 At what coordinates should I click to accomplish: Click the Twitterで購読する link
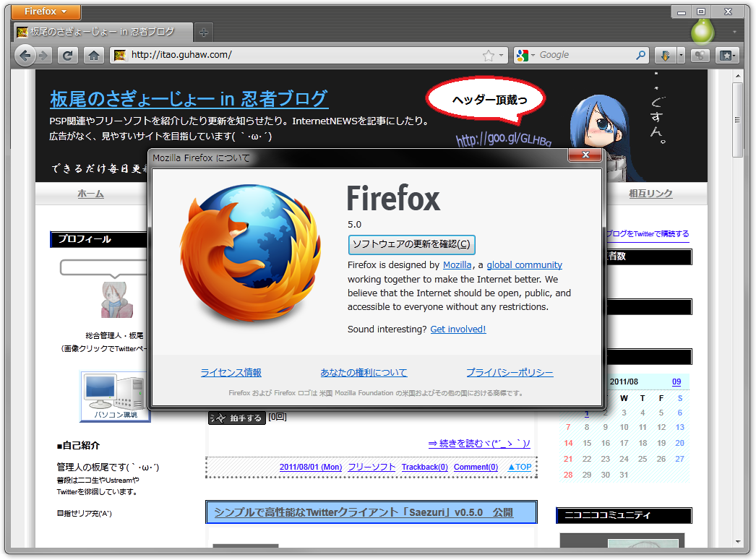tap(647, 233)
